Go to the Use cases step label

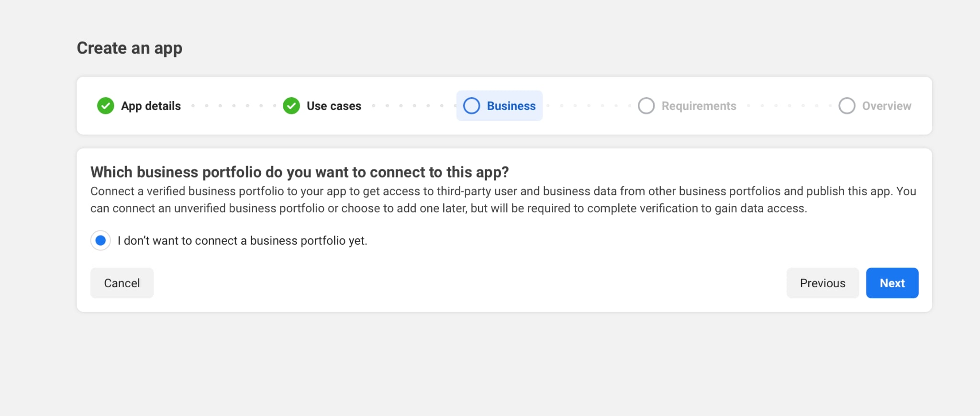click(334, 106)
